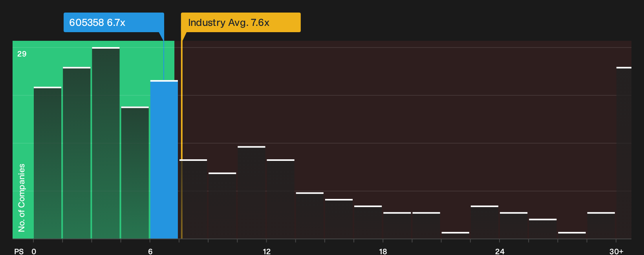Click the x-axis label 24
This screenshot has width=644, height=255.
499,251
